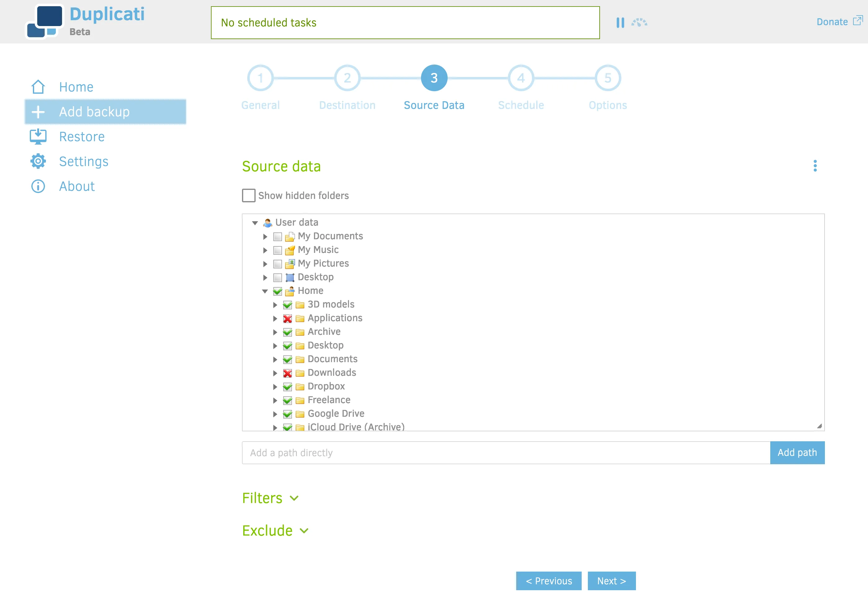Collapse the User data tree node

click(256, 222)
